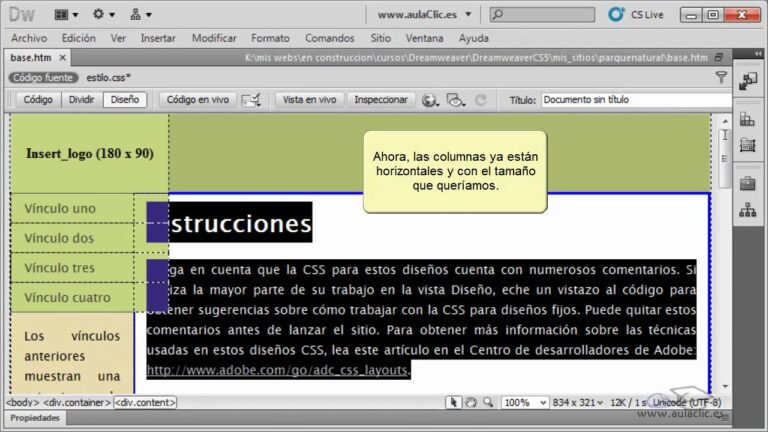The image size is (768, 432).
Task: Expand the Propiedades panel
Action: click(35, 418)
